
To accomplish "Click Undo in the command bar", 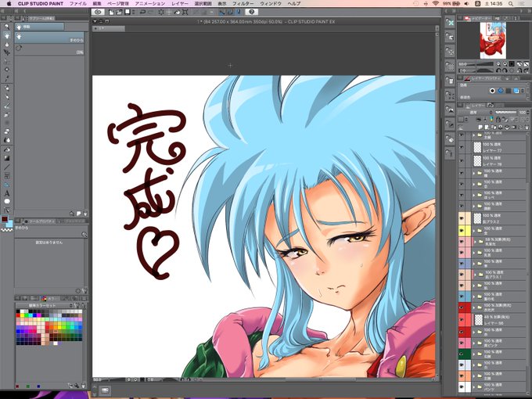I will click(x=142, y=12).
